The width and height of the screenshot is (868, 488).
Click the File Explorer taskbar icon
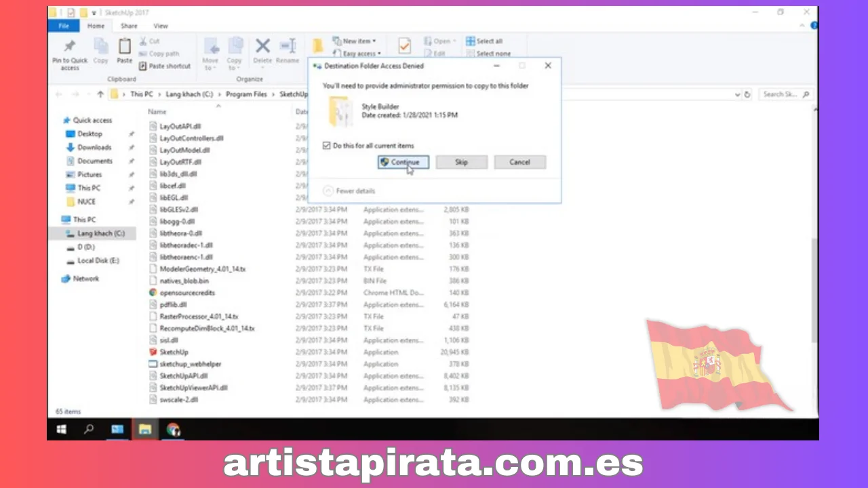144,429
